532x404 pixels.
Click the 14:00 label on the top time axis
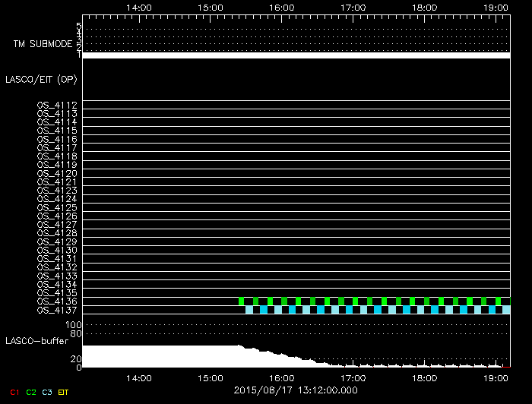pyautogui.click(x=138, y=7)
